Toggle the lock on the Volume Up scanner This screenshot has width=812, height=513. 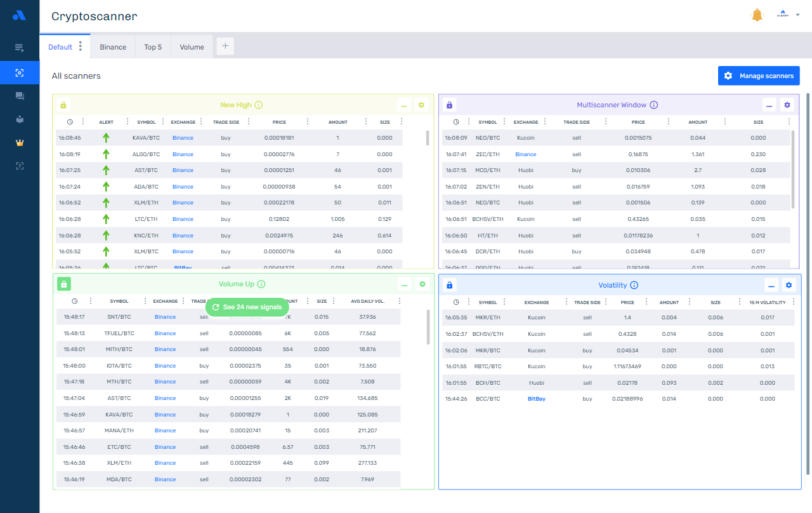coord(63,284)
